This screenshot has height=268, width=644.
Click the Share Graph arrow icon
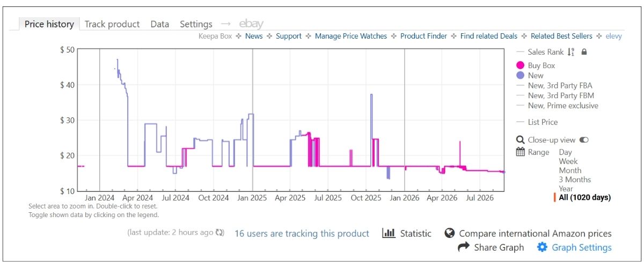click(x=464, y=247)
